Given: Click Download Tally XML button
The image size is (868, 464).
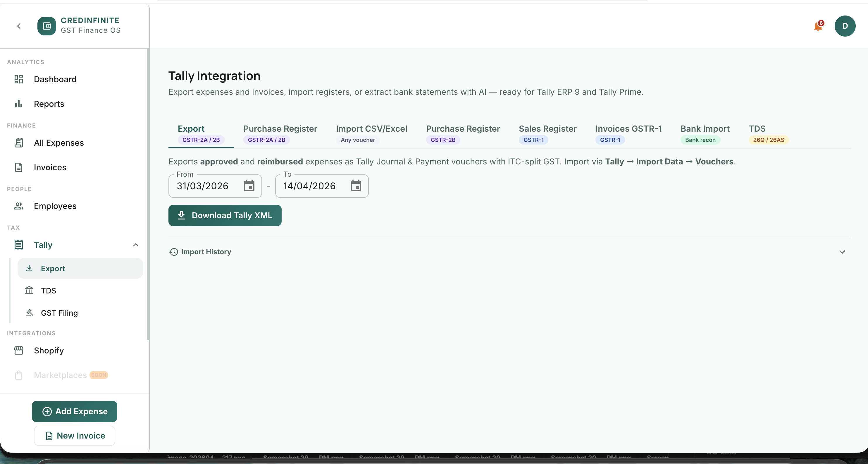Looking at the screenshot, I should 225,215.
